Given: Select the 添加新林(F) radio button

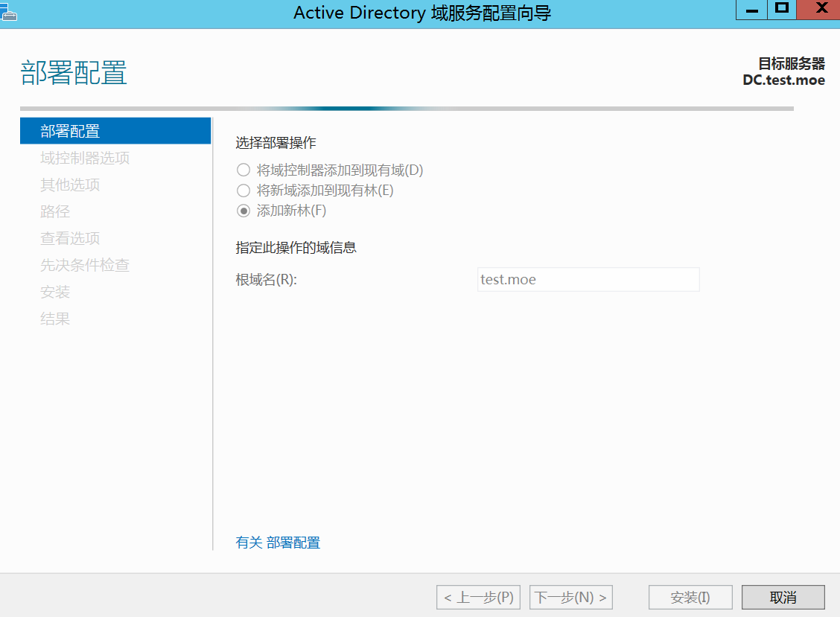Looking at the screenshot, I should [x=244, y=211].
